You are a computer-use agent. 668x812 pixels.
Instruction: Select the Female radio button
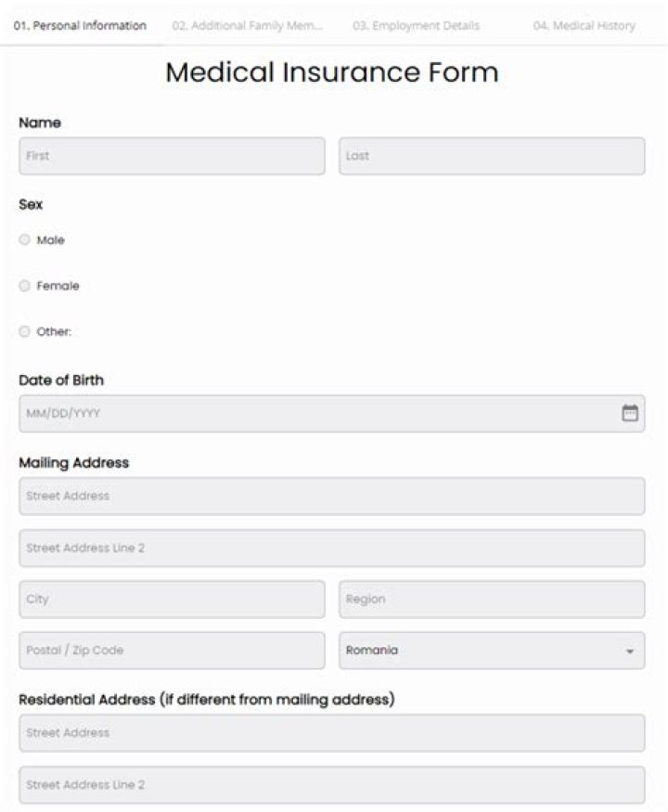pos(24,285)
